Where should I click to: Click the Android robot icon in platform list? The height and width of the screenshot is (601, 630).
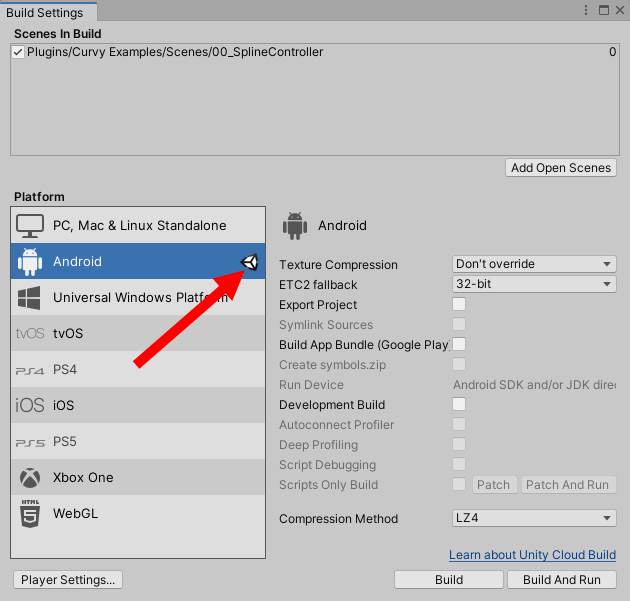click(x=30, y=262)
